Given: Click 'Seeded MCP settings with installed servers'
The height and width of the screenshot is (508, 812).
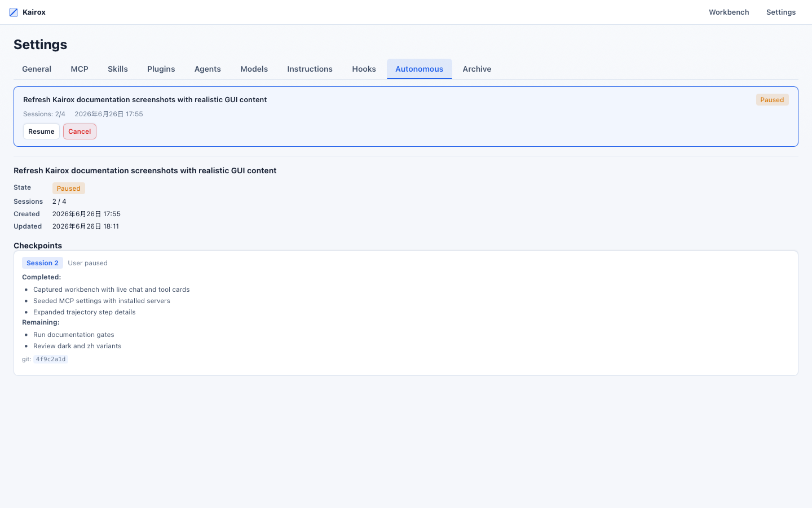Looking at the screenshot, I should [101, 301].
